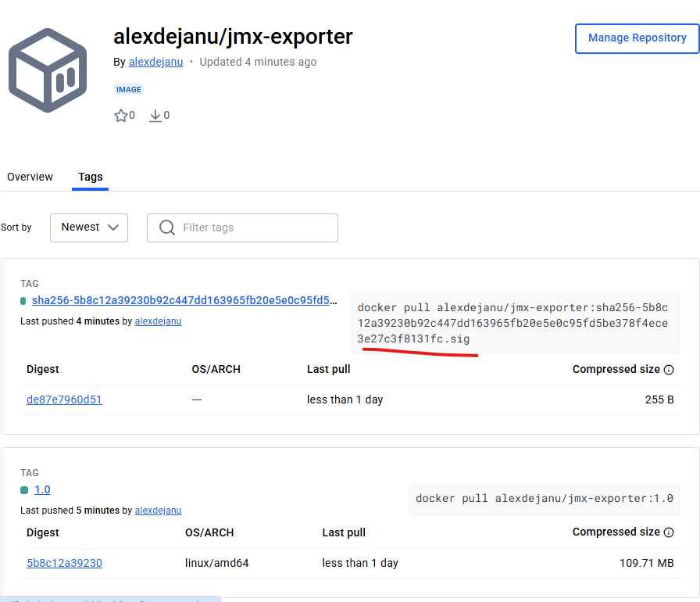Image resolution: width=700 pixels, height=602 pixels.
Task: Open digest de87e7960d51 link
Action: click(64, 400)
